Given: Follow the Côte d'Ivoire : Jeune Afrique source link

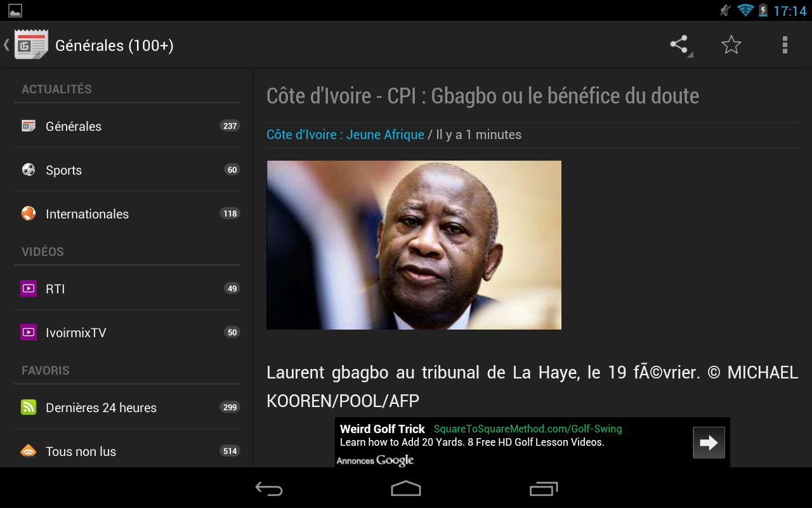Looking at the screenshot, I should (x=345, y=135).
